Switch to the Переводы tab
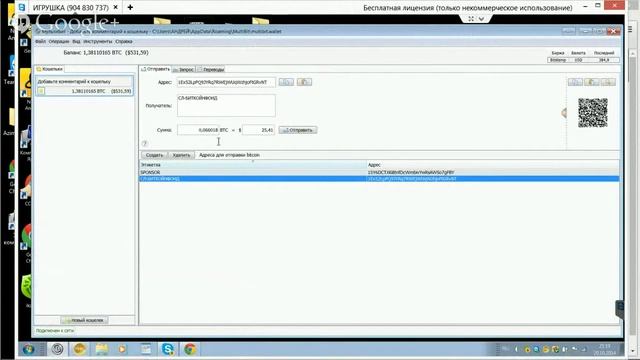 click(211, 69)
